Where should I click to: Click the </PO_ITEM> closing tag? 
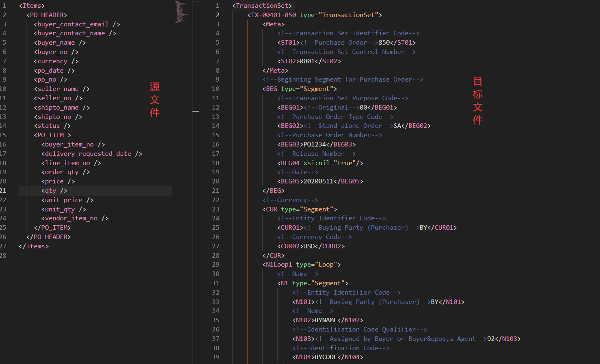point(52,228)
